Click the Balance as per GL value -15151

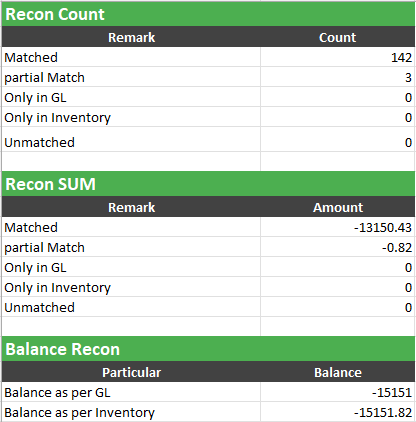click(337, 392)
